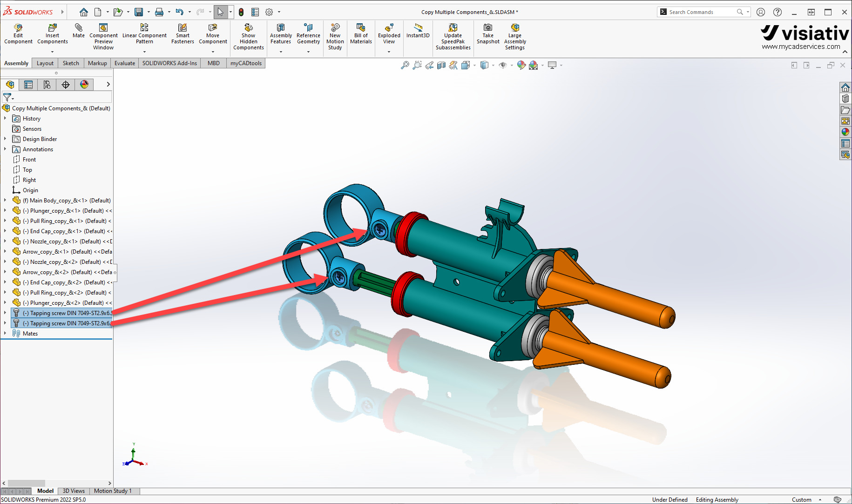
Task: Click the Save icon
Action: pyautogui.click(x=139, y=12)
